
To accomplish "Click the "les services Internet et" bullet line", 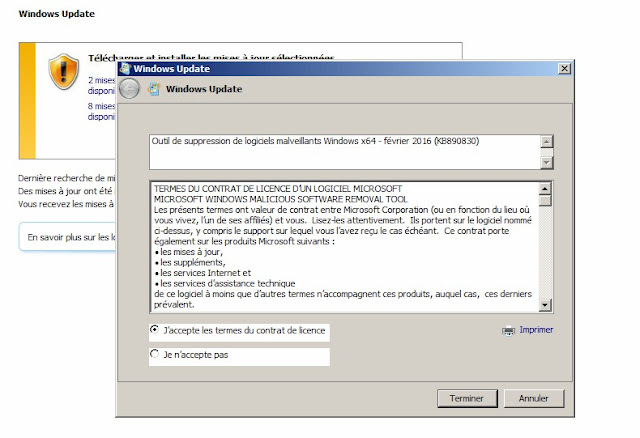I will pos(203,273).
